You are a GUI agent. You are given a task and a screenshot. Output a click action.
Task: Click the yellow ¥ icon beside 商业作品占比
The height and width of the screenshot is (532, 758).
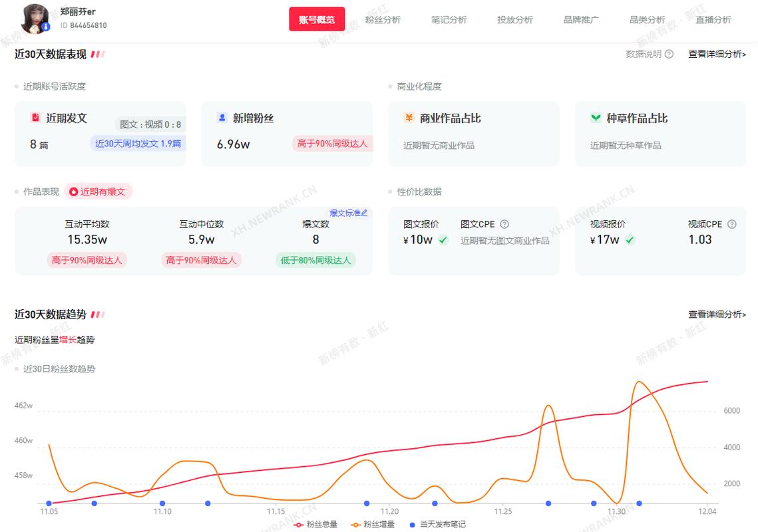point(408,118)
